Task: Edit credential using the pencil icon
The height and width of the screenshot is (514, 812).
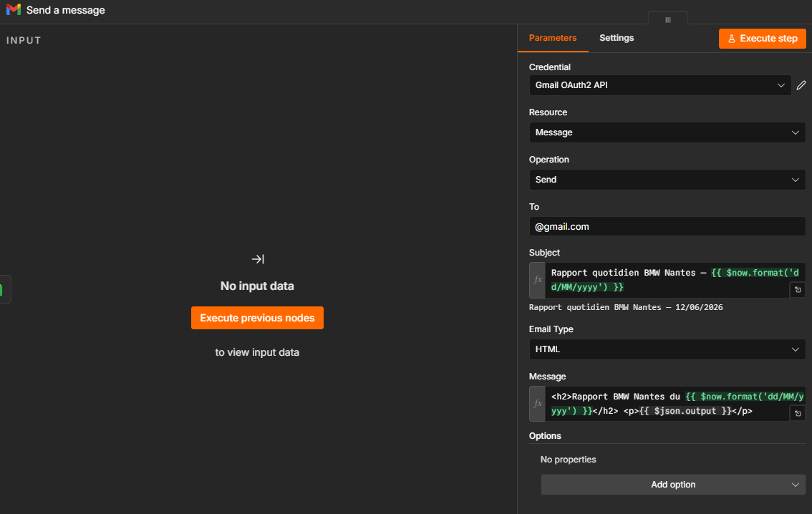Action: tap(801, 85)
